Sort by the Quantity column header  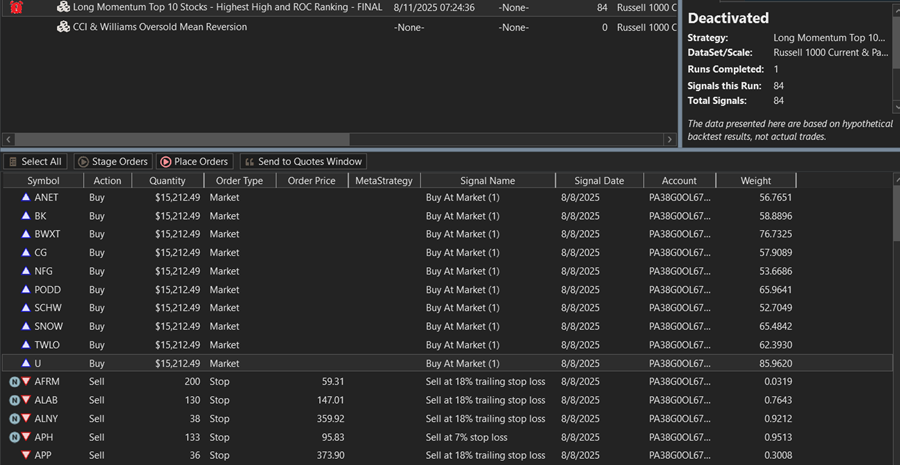(168, 181)
